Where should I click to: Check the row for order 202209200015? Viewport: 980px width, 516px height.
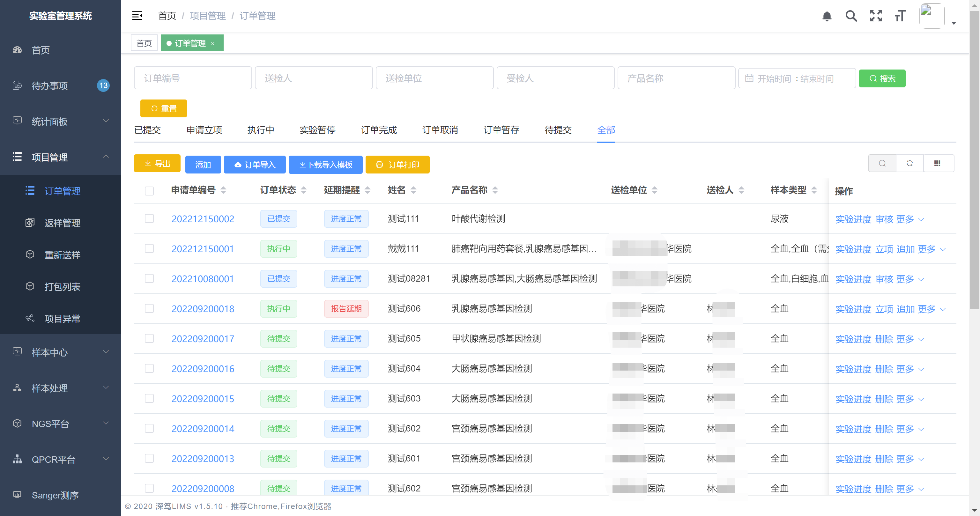[x=149, y=399]
